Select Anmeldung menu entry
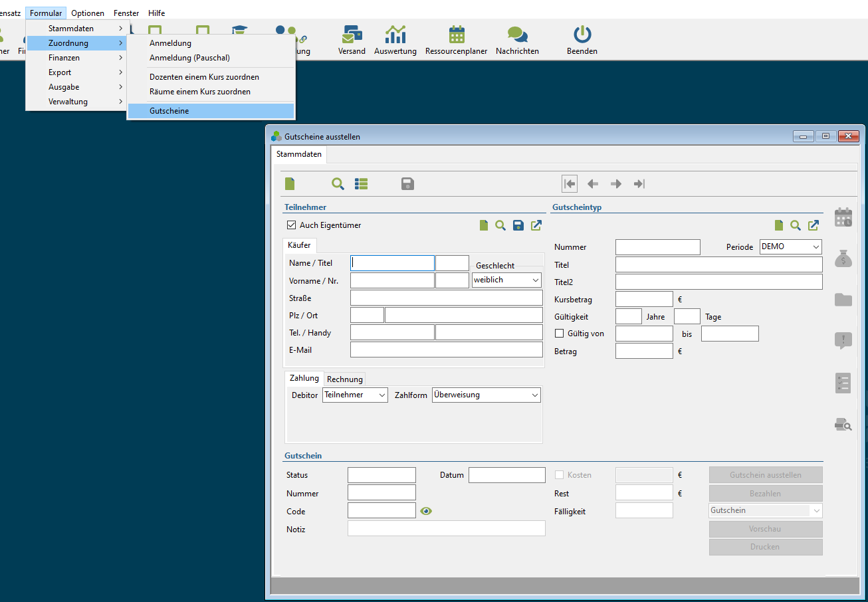Viewport: 868px width, 602px height. coord(211,43)
